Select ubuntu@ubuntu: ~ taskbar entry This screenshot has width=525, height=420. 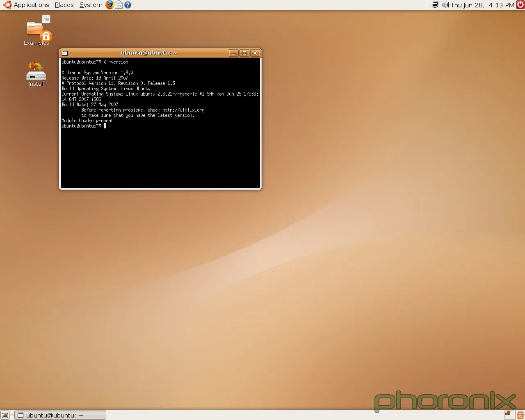coord(60,415)
